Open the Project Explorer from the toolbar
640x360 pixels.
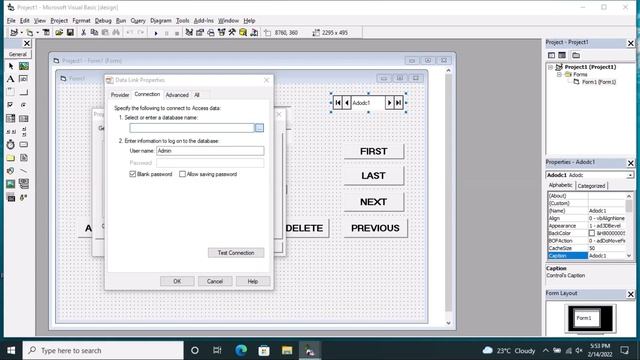(189, 32)
